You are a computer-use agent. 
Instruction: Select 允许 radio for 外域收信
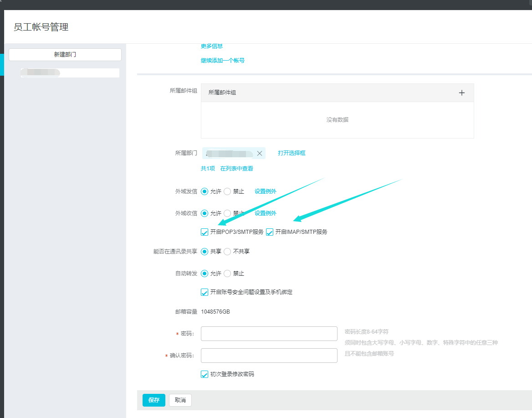click(x=205, y=213)
